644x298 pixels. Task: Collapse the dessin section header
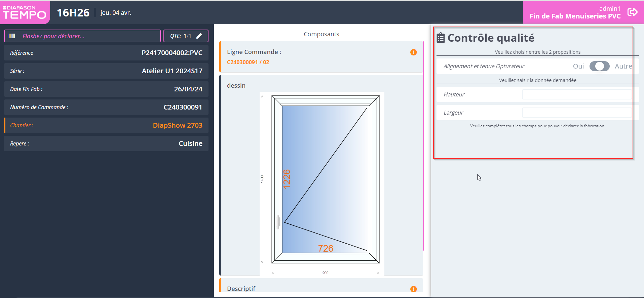point(236,85)
